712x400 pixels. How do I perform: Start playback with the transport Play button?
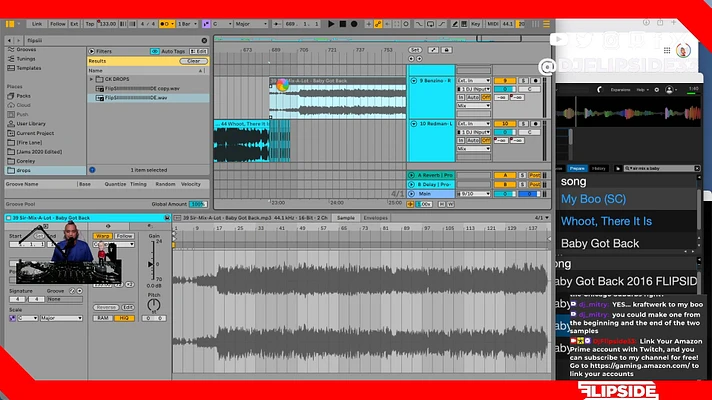[331, 24]
